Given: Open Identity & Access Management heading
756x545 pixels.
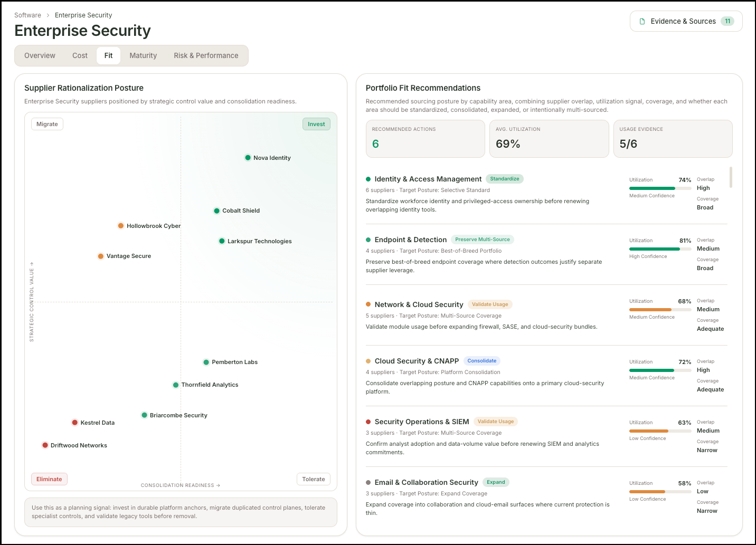Looking at the screenshot, I should (428, 179).
